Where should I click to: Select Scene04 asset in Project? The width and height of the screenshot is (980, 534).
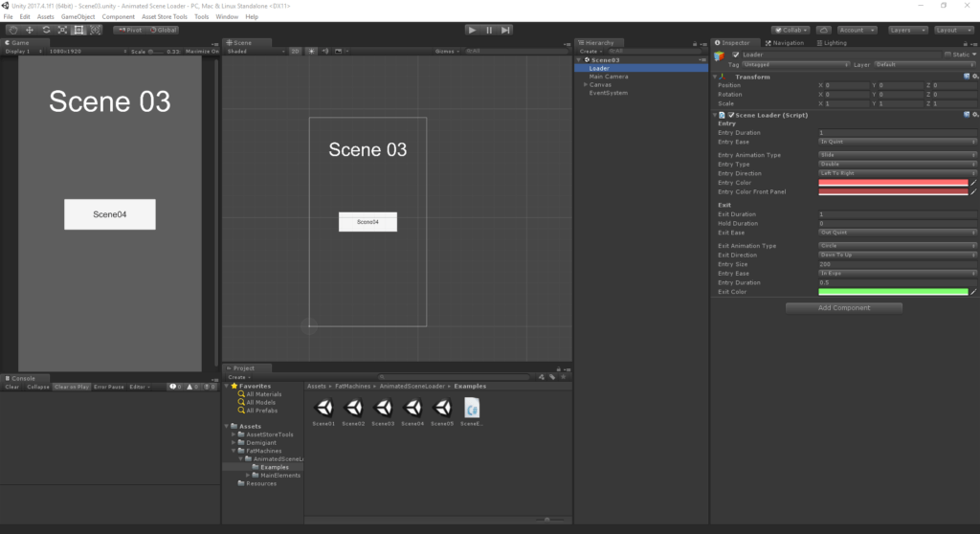pyautogui.click(x=412, y=412)
